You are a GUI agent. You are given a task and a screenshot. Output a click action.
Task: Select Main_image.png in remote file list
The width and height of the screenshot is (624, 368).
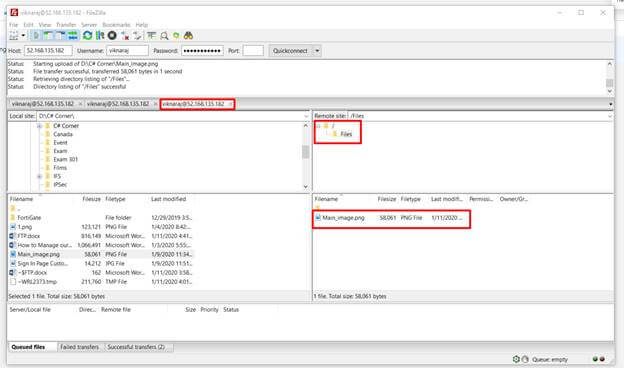tap(343, 218)
